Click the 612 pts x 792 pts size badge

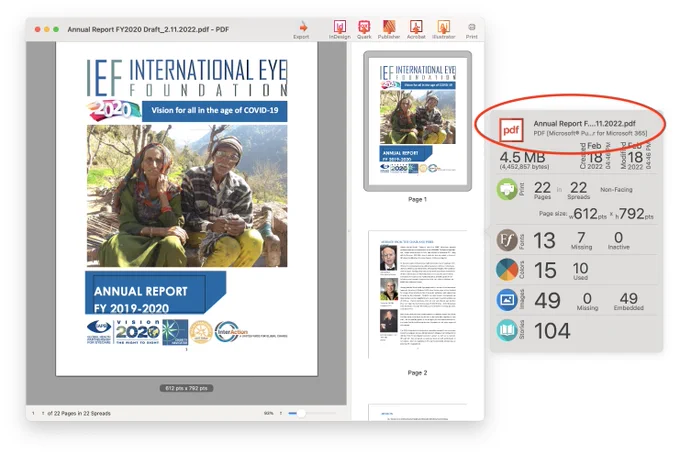tap(186, 388)
